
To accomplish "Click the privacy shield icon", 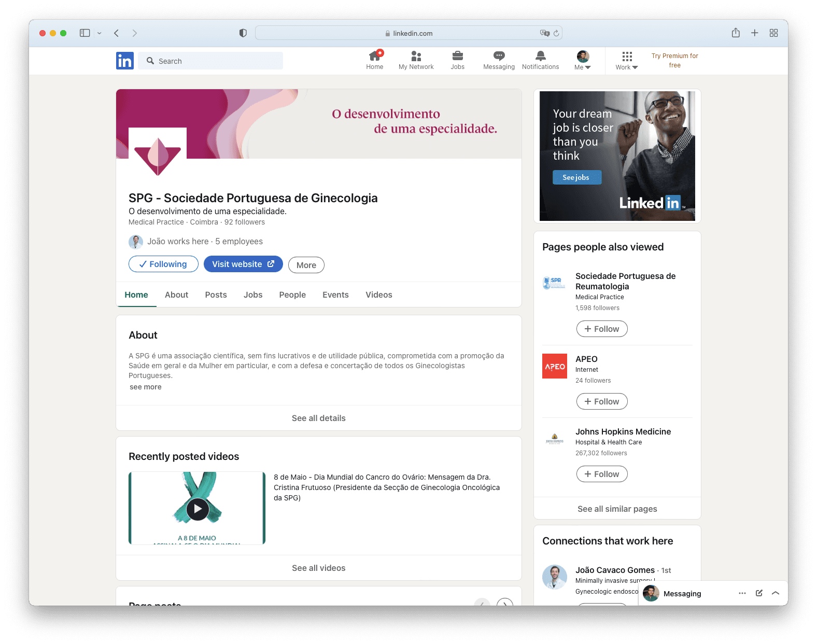I will coord(243,33).
